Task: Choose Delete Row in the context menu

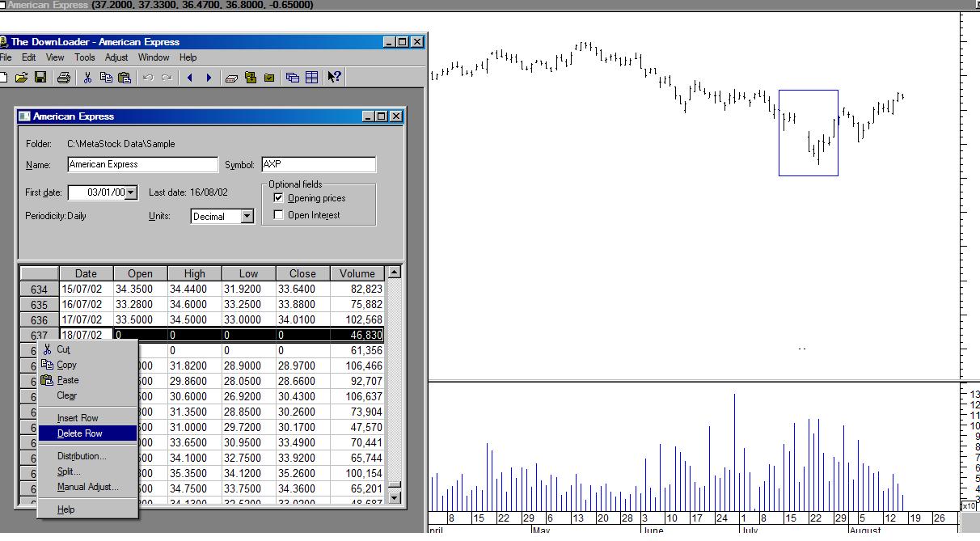Action: coord(87,433)
